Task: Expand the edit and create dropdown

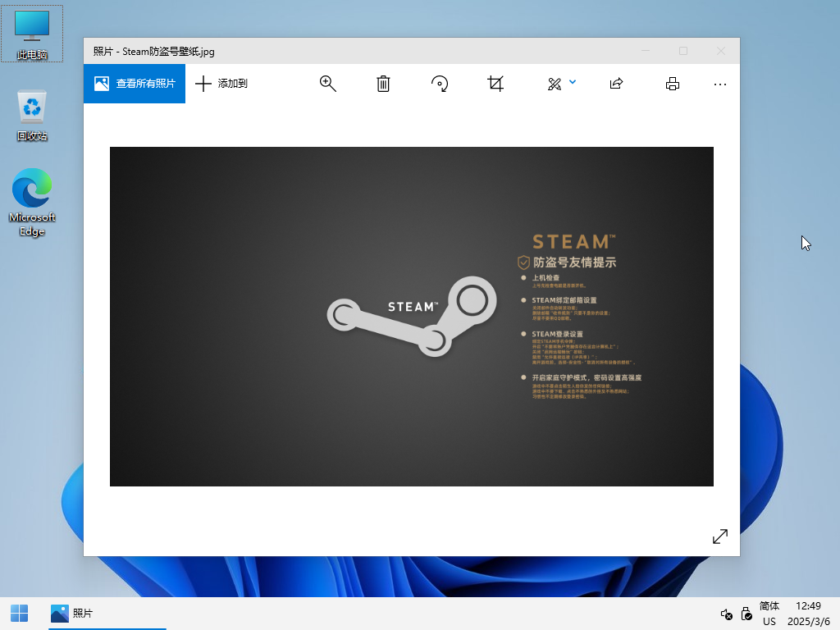Action: point(562,84)
